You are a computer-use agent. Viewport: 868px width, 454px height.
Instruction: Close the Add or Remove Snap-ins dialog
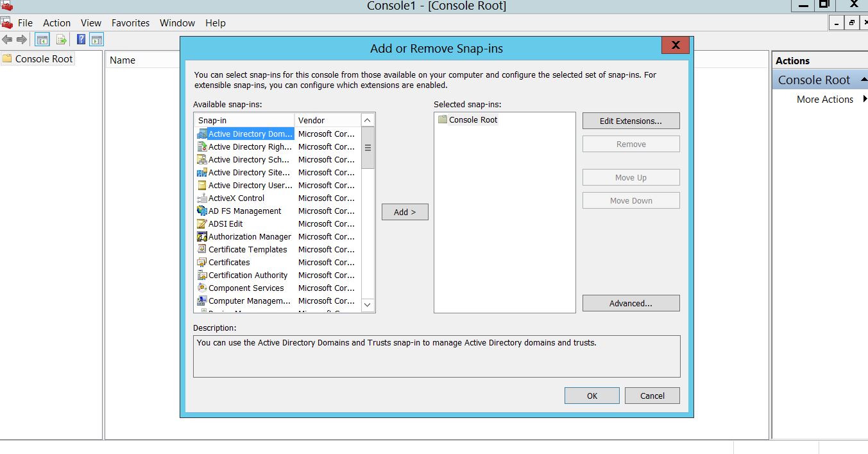coord(676,45)
